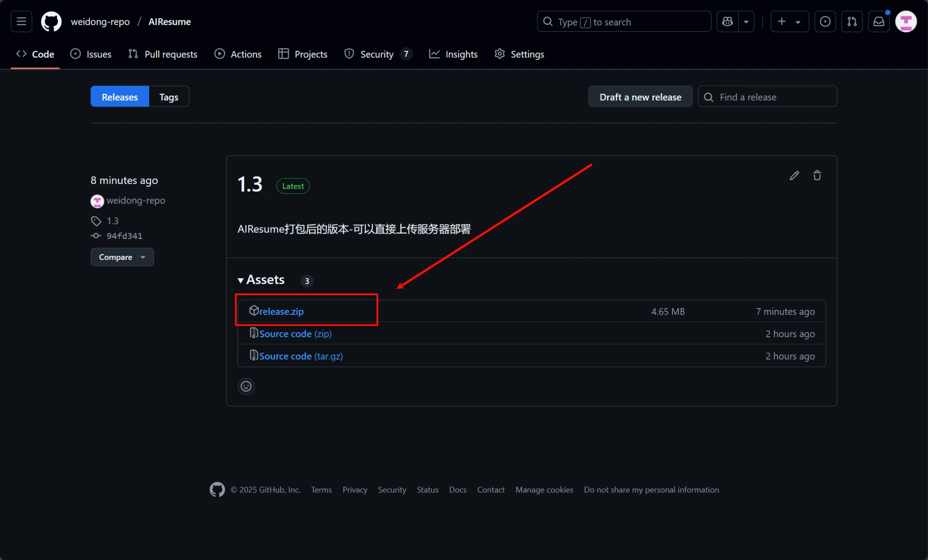The image size is (928, 560).
Task: Open the Copilot icon in header
Action: coord(728,21)
